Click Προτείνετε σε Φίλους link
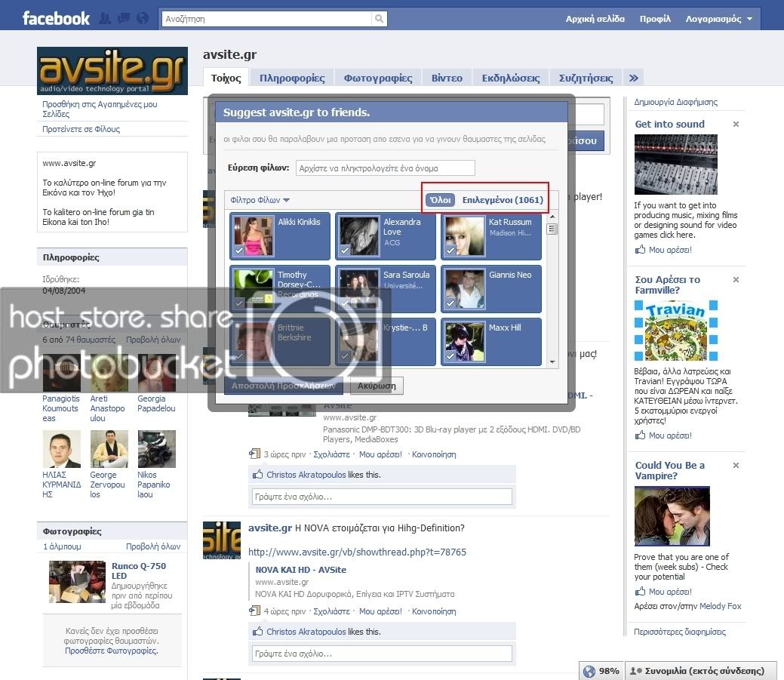 81,129
